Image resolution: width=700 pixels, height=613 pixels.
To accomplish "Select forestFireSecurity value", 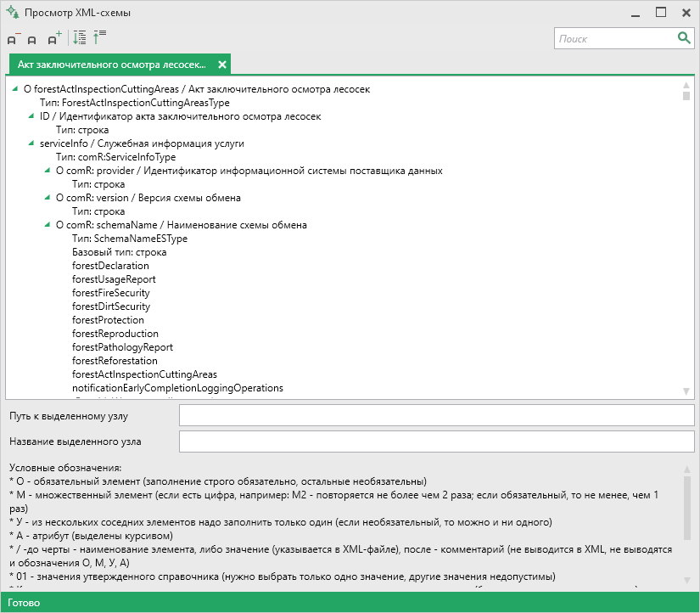I will point(110,293).
